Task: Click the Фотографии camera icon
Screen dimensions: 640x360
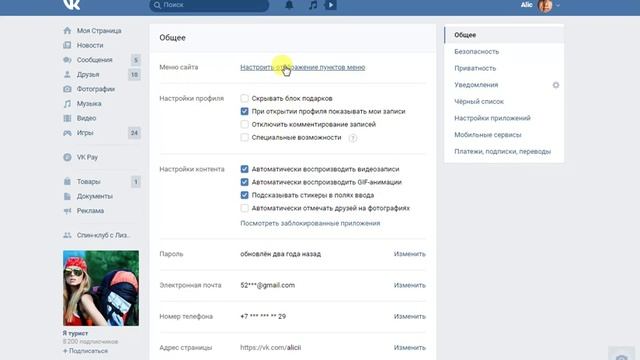Action: 67,89
